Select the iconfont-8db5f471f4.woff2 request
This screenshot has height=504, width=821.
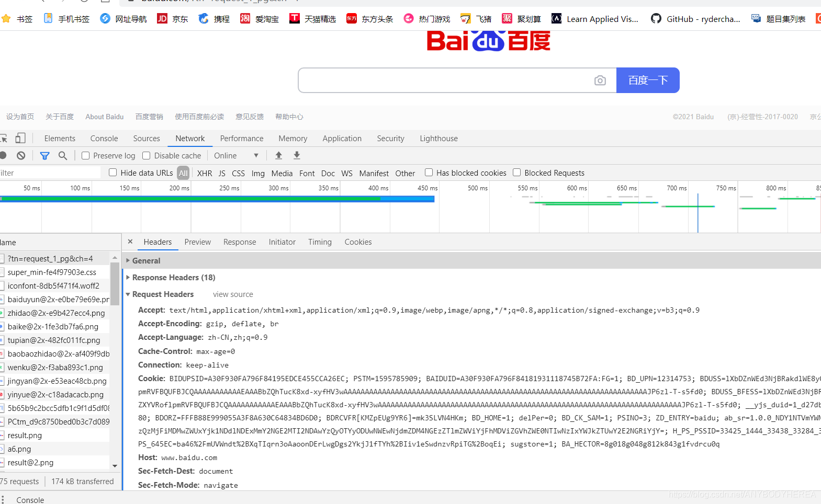53,285
